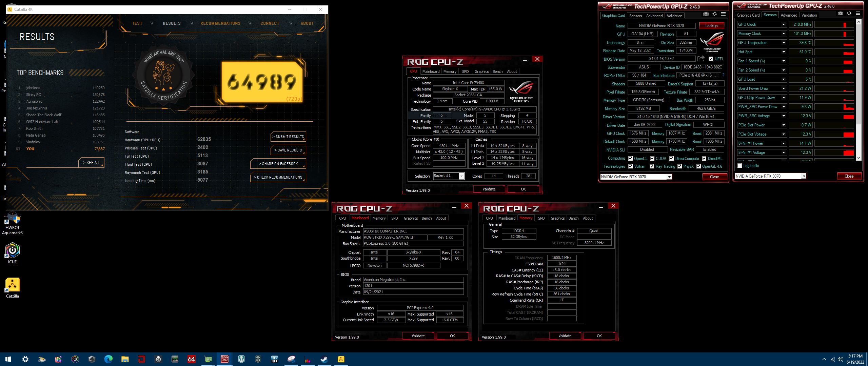Open HWBOT Aquamark3 desktop shortcut
The image size is (868, 366).
(13, 223)
